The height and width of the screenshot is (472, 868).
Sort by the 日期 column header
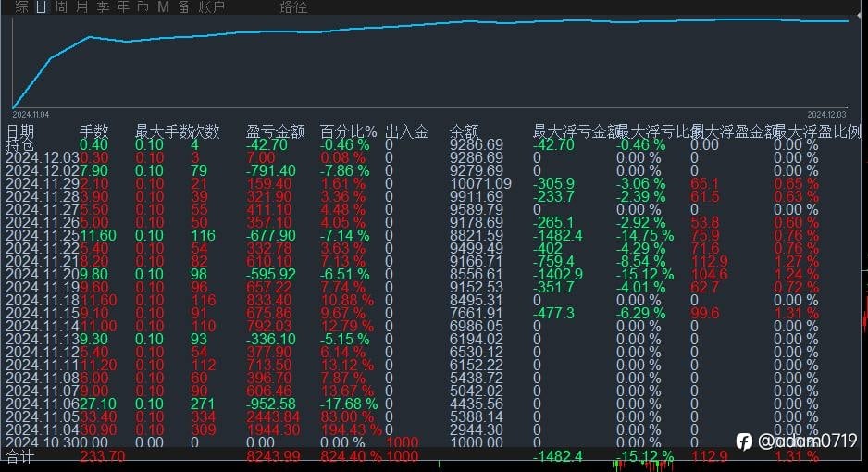click(20, 131)
